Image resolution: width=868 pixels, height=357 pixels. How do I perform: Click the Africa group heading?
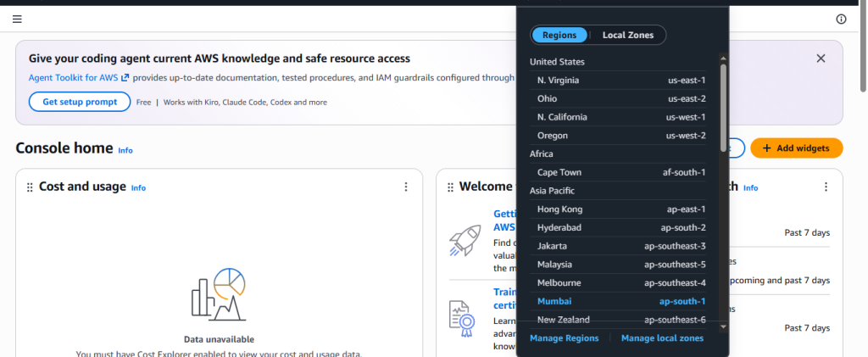pos(542,153)
